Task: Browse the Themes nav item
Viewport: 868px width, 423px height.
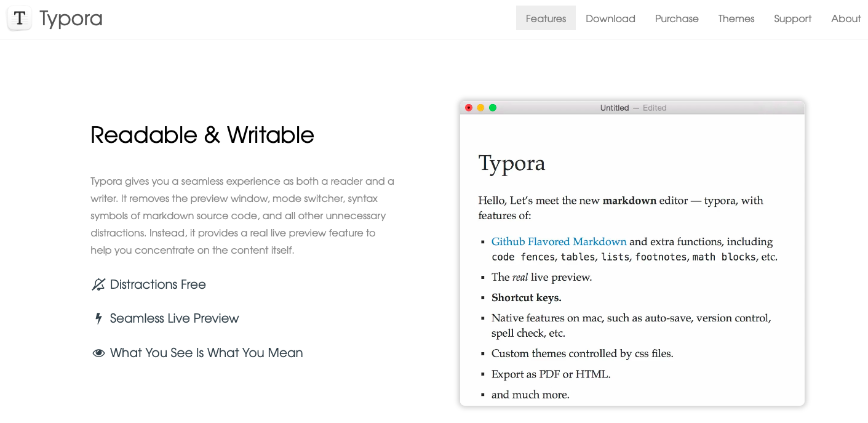Action: pos(736,18)
